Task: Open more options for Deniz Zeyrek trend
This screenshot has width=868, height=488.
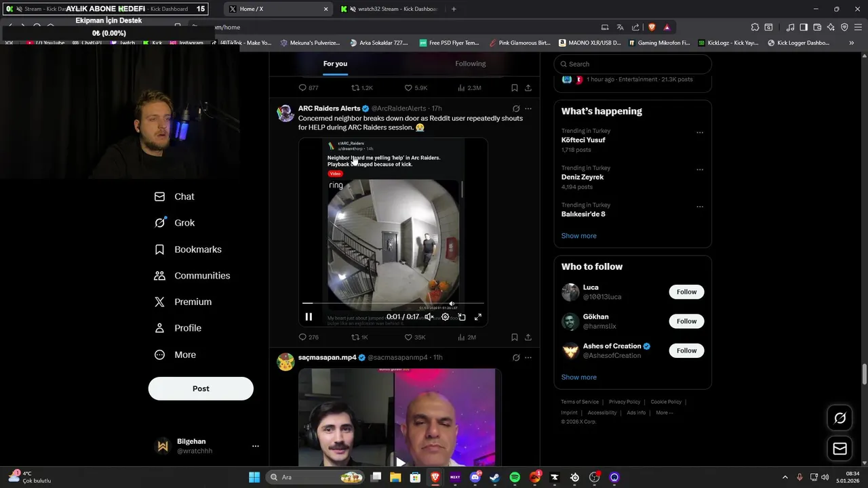Action: [x=700, y=170]
